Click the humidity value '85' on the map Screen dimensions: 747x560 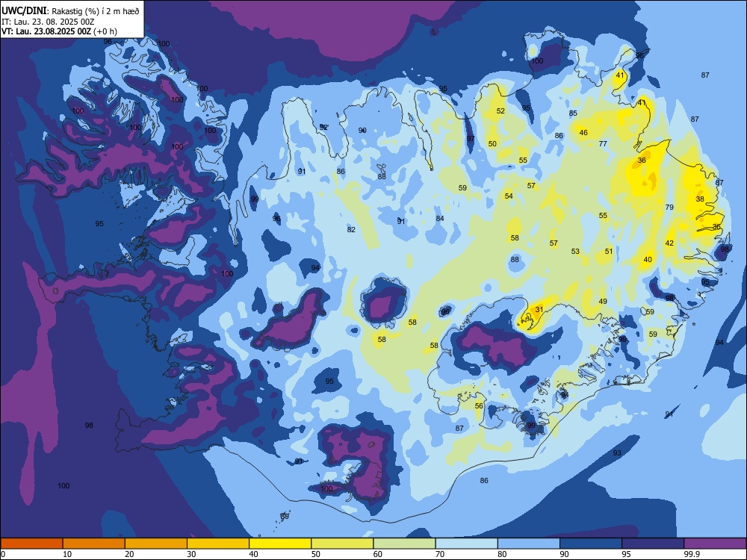click(x=573, y=113)
